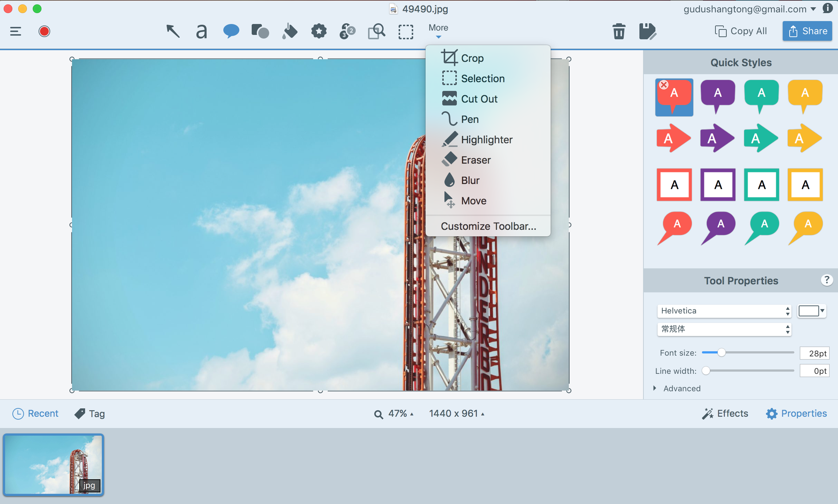Choose Highlighter from the More menu
The image size is (838, 504).
(488, 140)
